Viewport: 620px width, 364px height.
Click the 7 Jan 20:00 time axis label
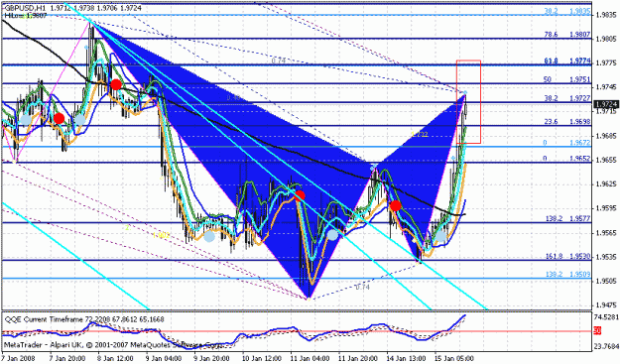(68, 358)
